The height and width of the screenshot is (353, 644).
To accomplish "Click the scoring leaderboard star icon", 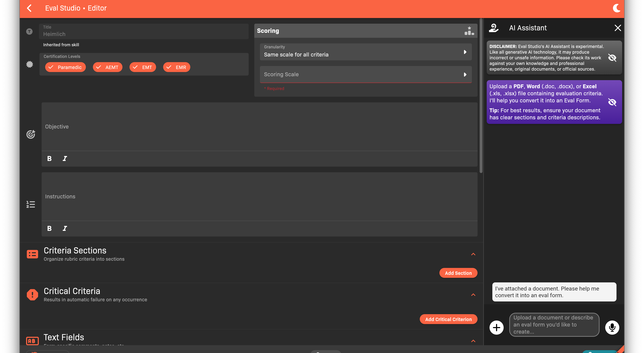I will pyautogui.click(x=469, y=31).
